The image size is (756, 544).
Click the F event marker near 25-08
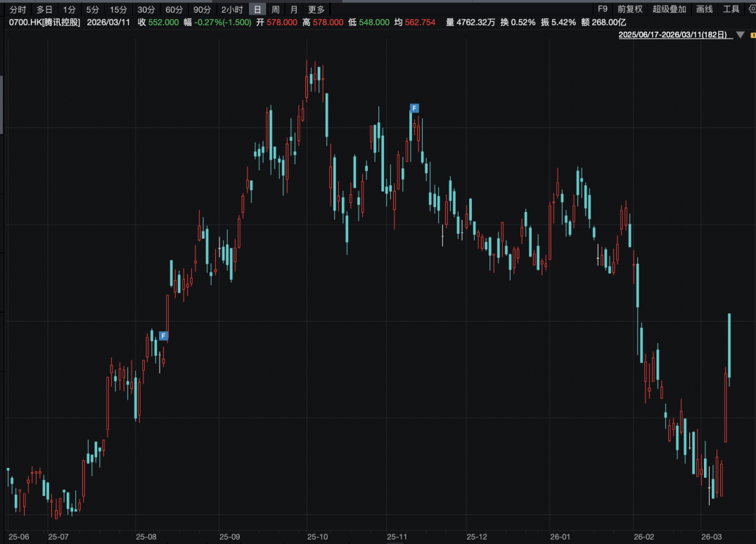coord(163,336)
